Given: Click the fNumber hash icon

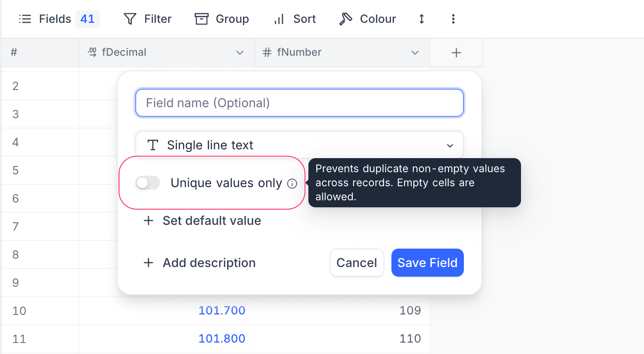Looking at the screenshot, I should (x=267, y=52).
